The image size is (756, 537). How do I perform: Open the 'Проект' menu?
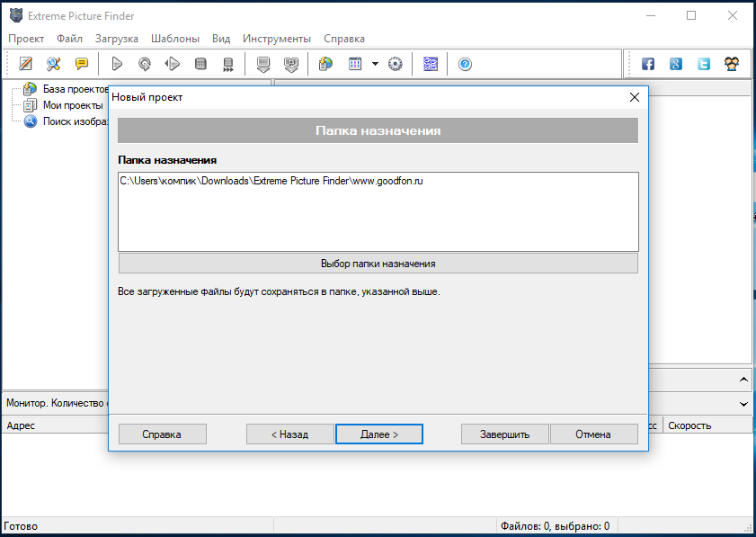point(26,39)
